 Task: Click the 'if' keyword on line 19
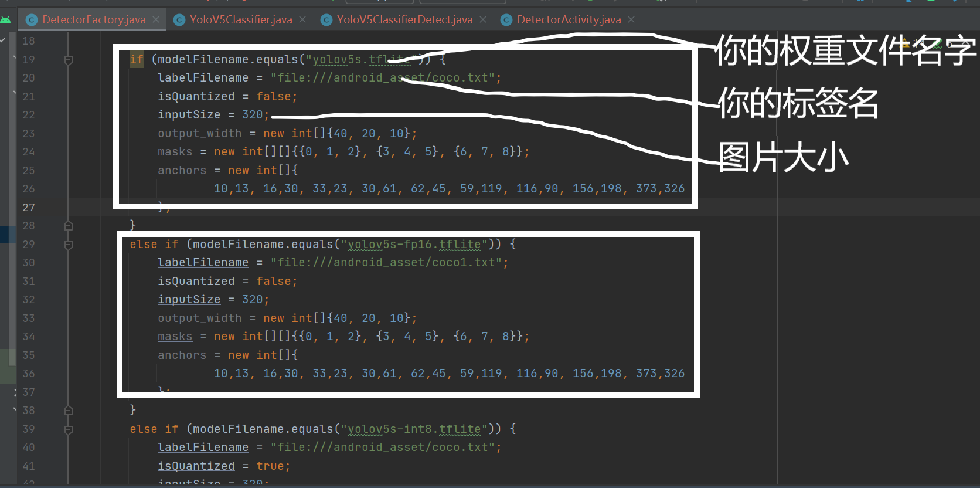137,59
